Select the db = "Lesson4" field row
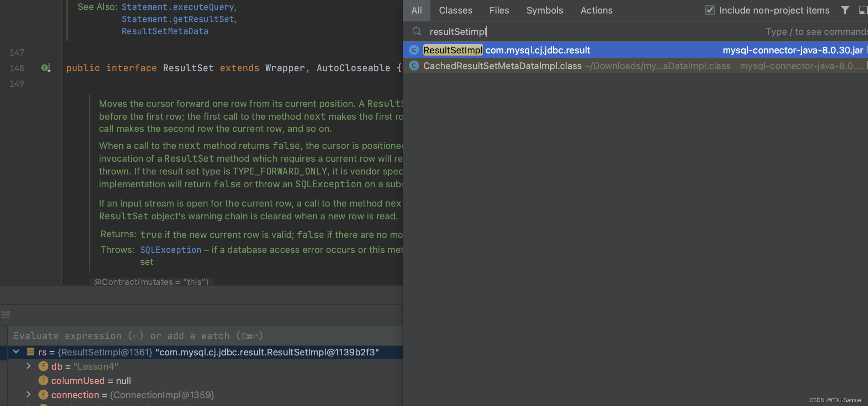 point(205,366)
